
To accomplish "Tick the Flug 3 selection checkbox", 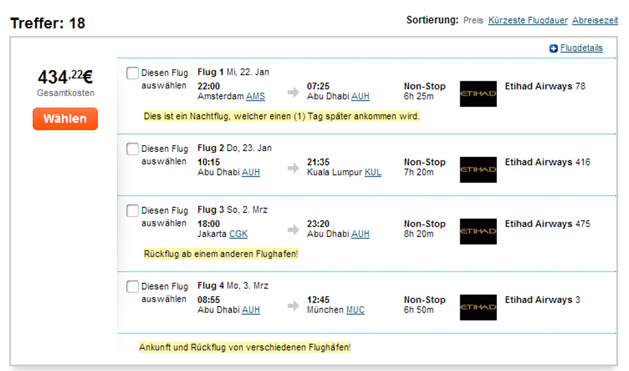I will click(x=132, y=211).
